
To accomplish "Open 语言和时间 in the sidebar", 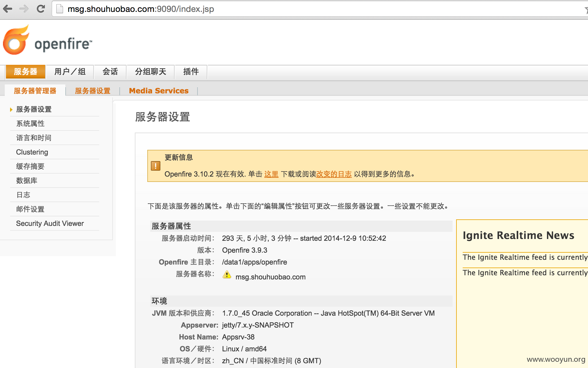I will pos(34,138).
